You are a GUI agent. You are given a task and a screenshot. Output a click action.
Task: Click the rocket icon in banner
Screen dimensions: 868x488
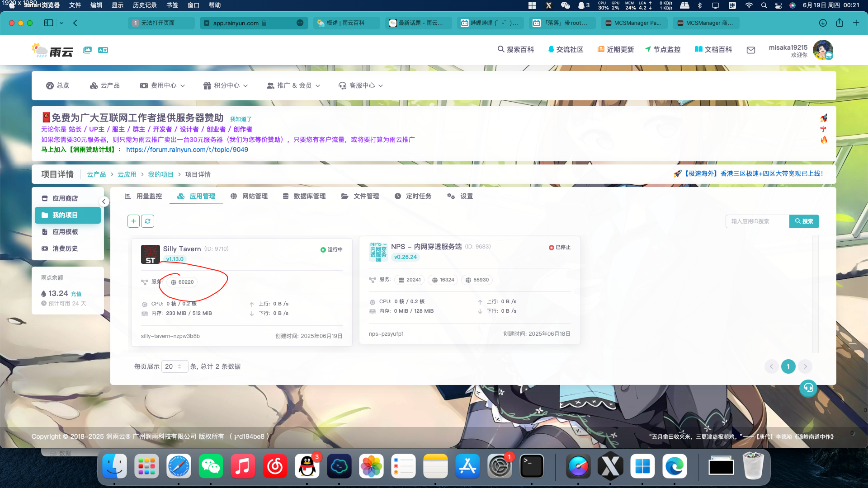[824, 118]
